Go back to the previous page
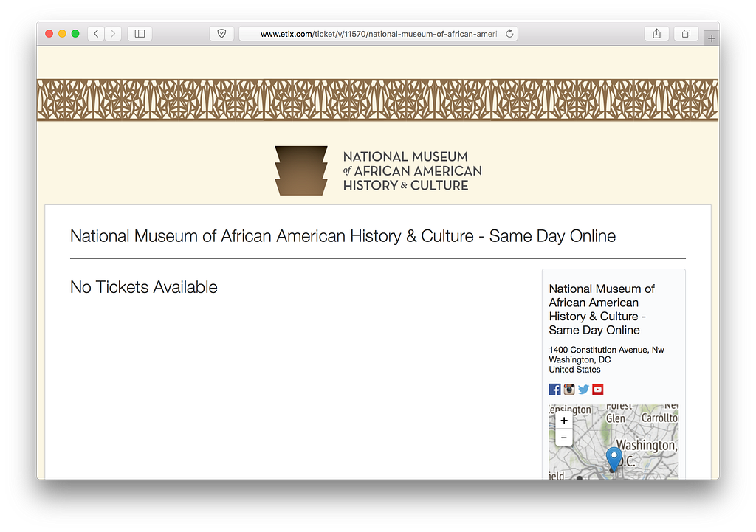The height and width of the screenshot is (532, 756). tap(96, 33)
